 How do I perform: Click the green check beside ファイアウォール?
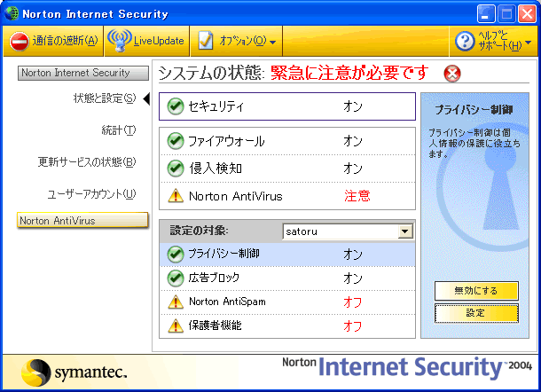[176, 141]
